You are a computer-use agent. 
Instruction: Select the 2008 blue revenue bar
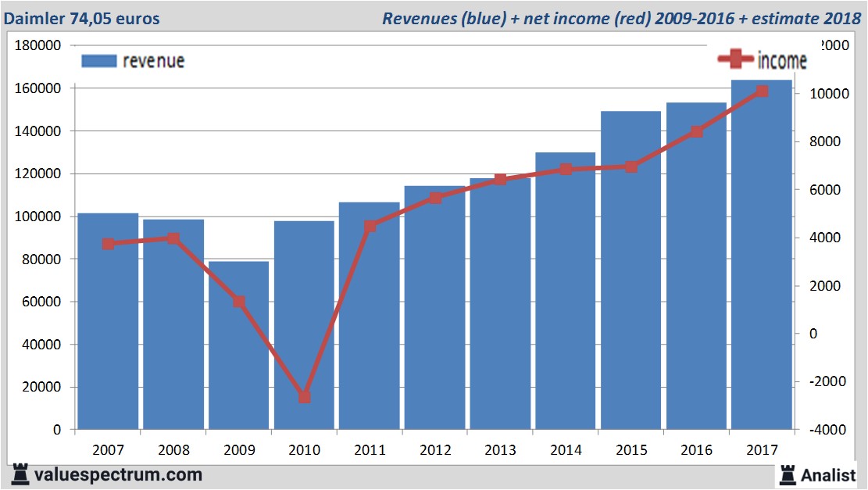click(x=173, y=324)
